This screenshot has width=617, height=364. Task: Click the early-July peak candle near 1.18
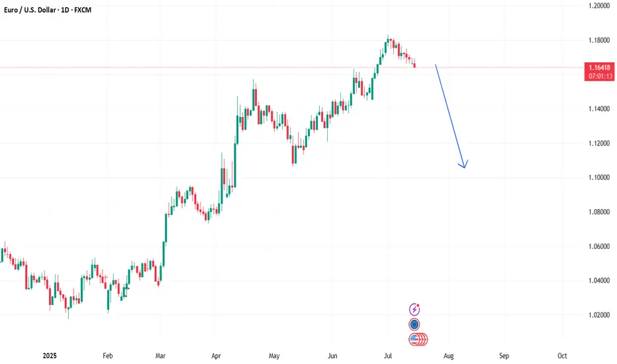(388, 40)
